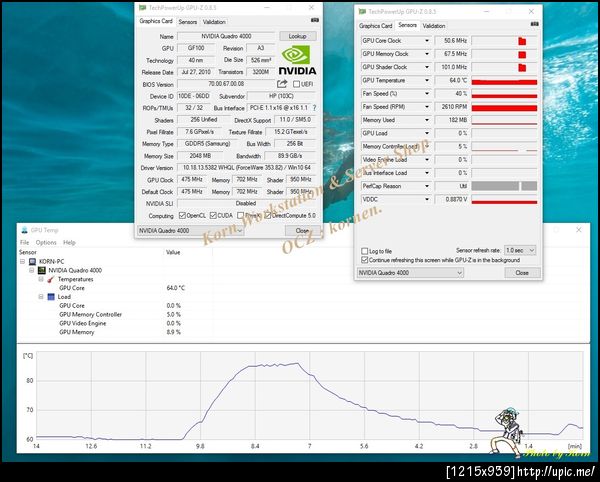Screen dimensions: 600x482
Task: Open Memory Used sensor dropdown
Action: click(x=427, y=120)
